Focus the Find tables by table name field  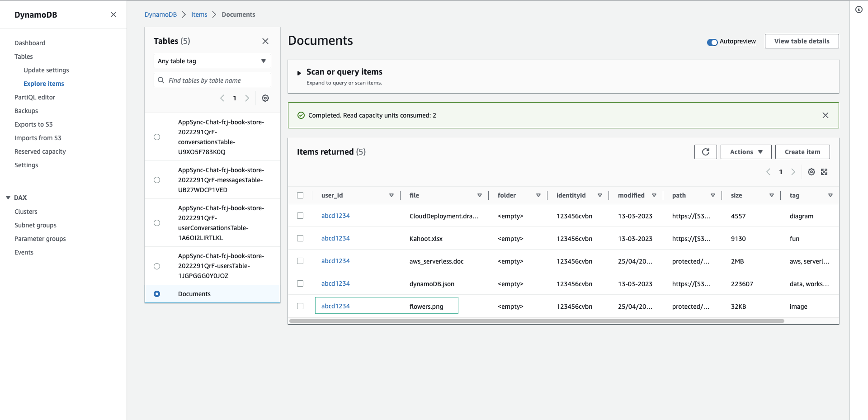tap(212, 80)
